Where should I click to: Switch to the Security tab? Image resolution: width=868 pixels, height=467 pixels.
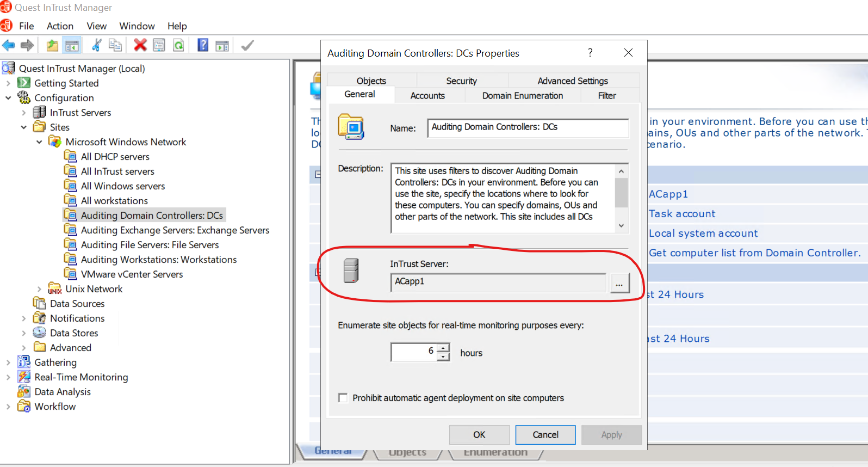462,81
